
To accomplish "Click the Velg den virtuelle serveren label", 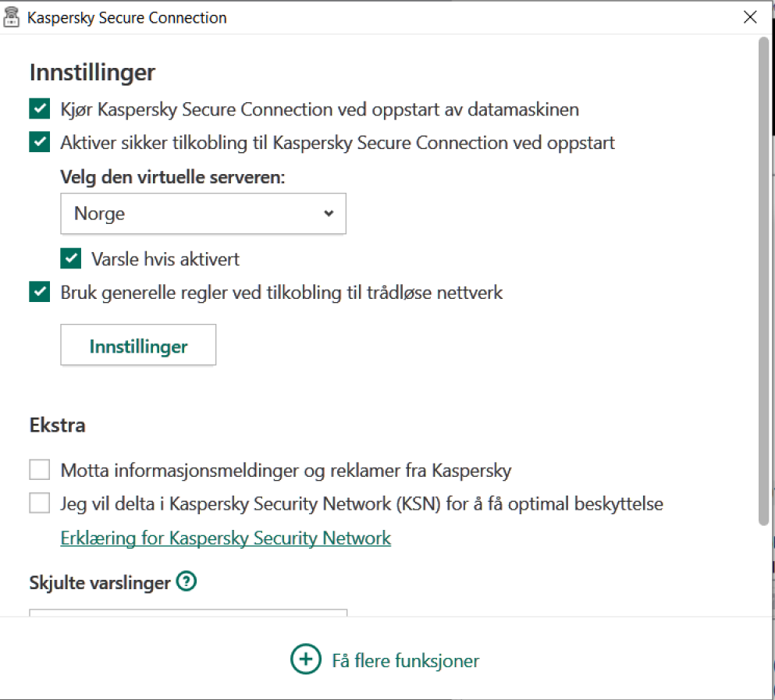I will [172, 177].
